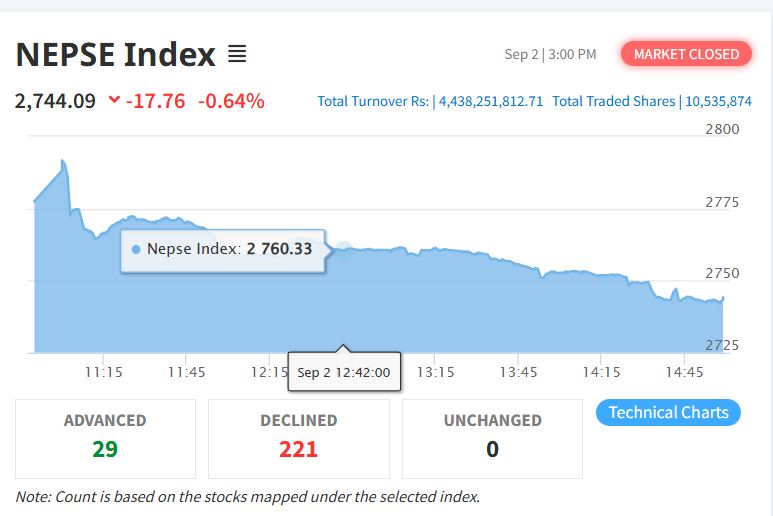Open the ADVANCED stocks count card

click(x=105, y=438)
